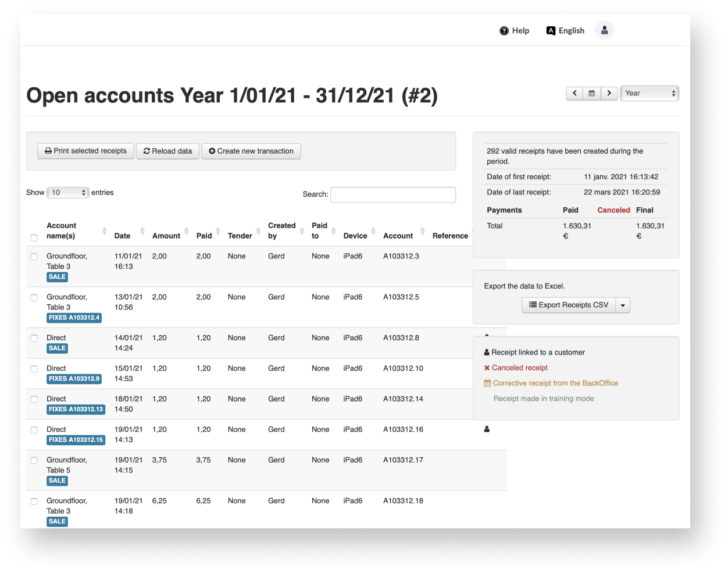728x572 pixels.
Task: Click the date of last receipt value
Action: (622, 192)
